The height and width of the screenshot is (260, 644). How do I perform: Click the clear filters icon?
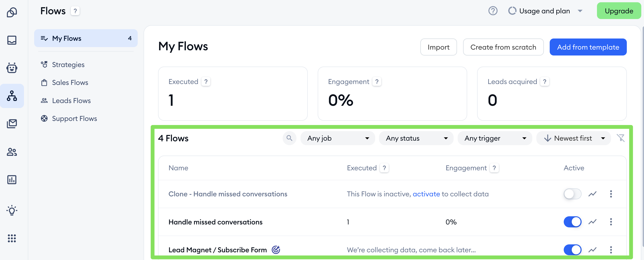click(620, 138)
